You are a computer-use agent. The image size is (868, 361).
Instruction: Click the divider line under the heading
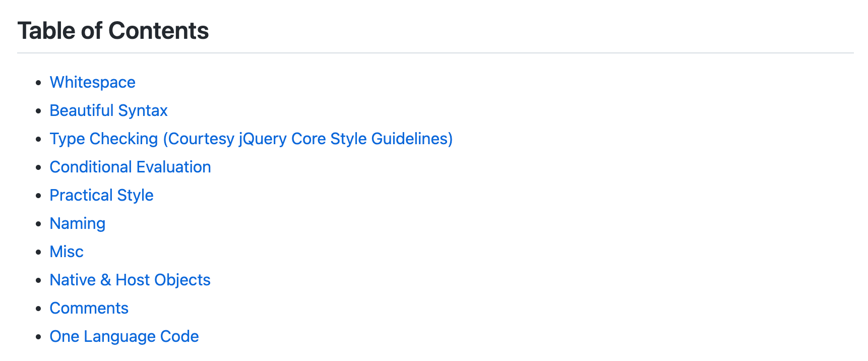435,53
